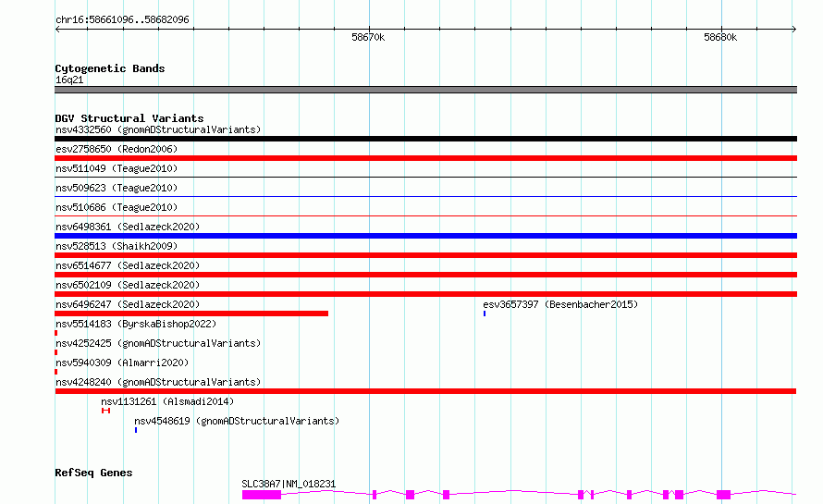Screen dimensions: 823x504
Task: Open nsv509623 (Teague2010) variant label
Action: pyautogui.click(x=117, y=188)
